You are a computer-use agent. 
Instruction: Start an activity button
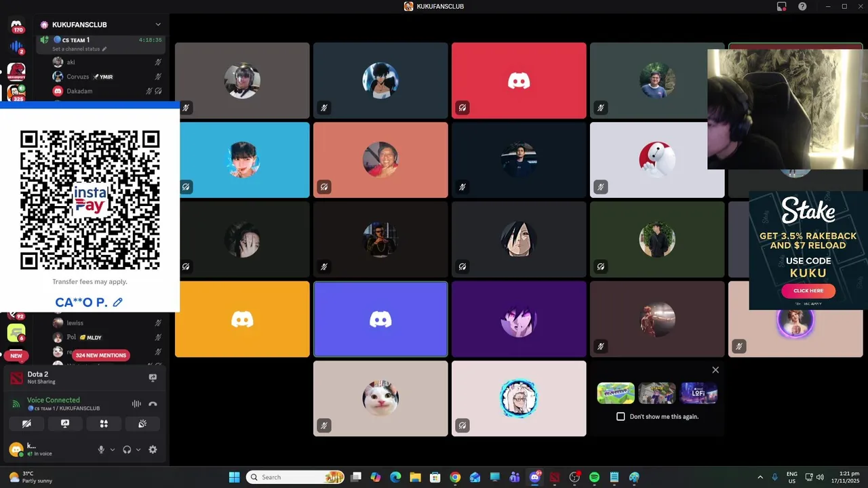click(104, 424)
